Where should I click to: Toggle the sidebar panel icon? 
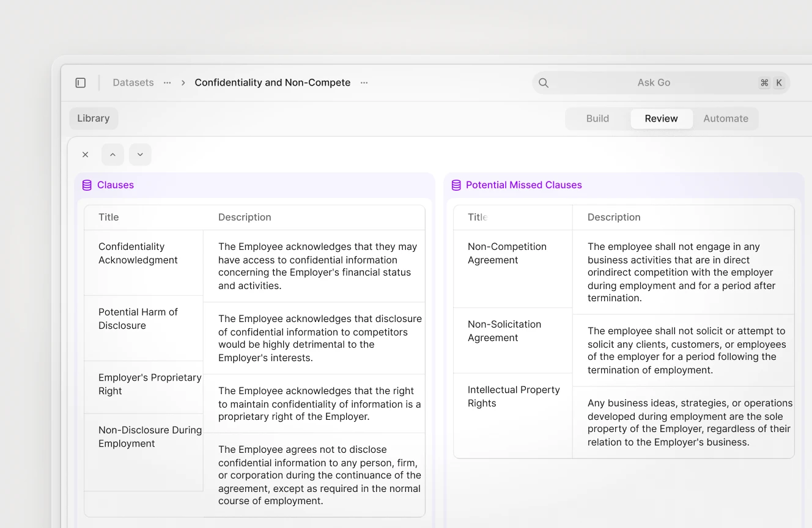(81, 82)
